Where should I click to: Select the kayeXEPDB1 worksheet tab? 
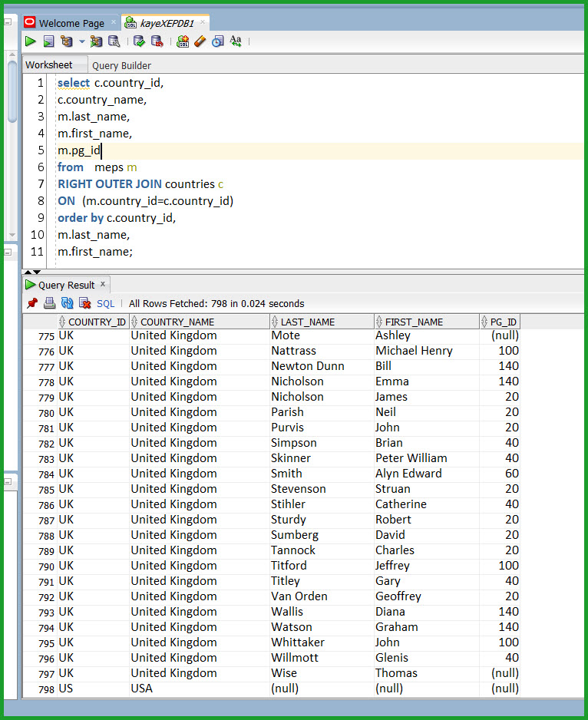pyautogui.click(x=167, y=23)
